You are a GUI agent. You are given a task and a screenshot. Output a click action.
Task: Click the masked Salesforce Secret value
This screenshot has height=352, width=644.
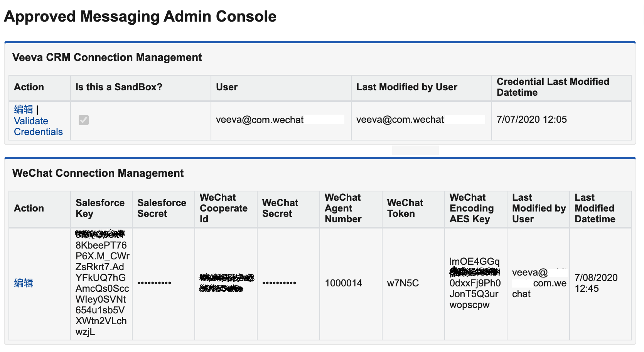pos(154,283)
